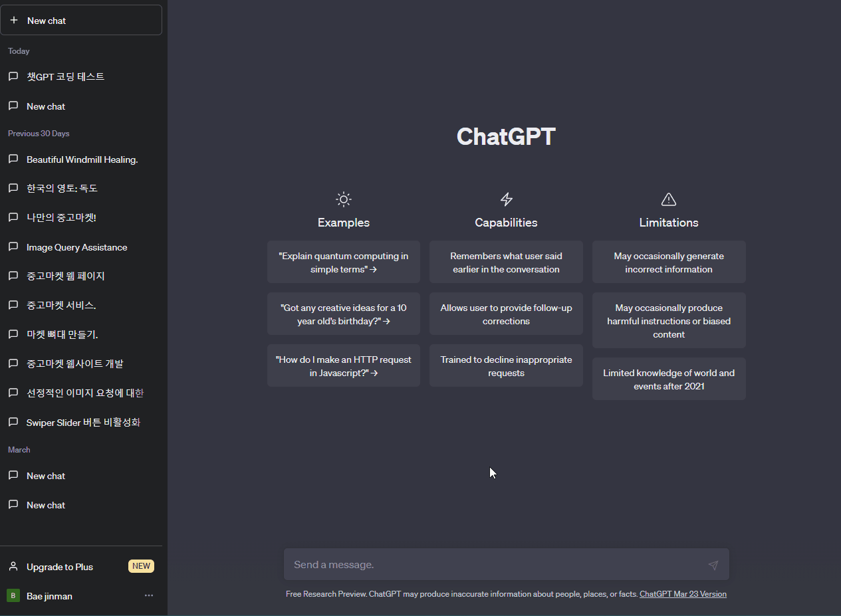
Task: Click the paper plane send icon
Action: [713, 565]
